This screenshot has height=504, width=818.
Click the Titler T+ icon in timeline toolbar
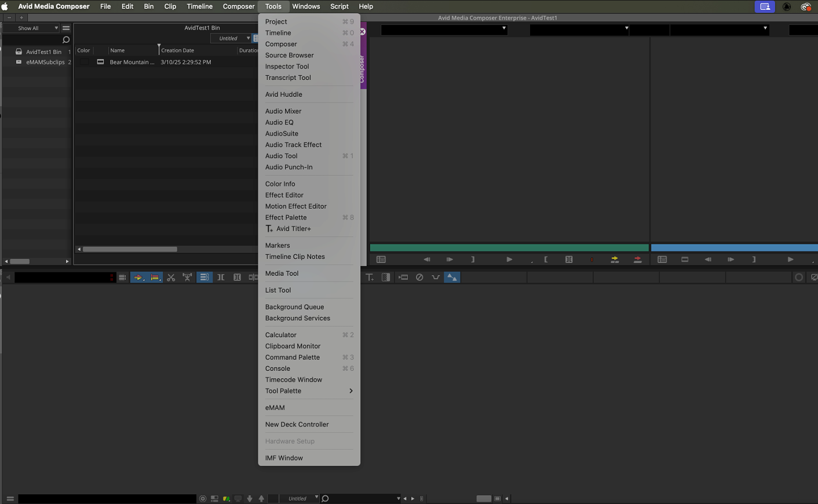[x=370, y=277]
